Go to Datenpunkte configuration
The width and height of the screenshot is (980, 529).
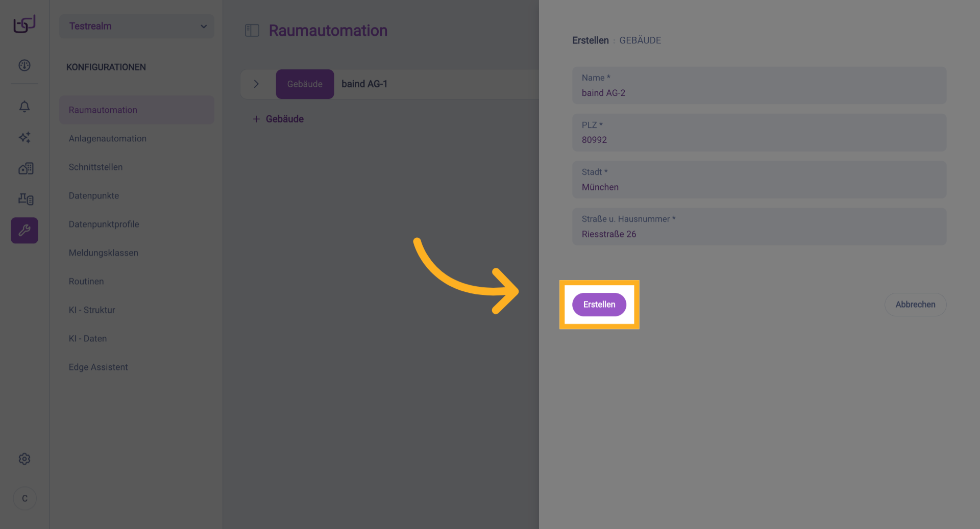click(x=94, y=195)
